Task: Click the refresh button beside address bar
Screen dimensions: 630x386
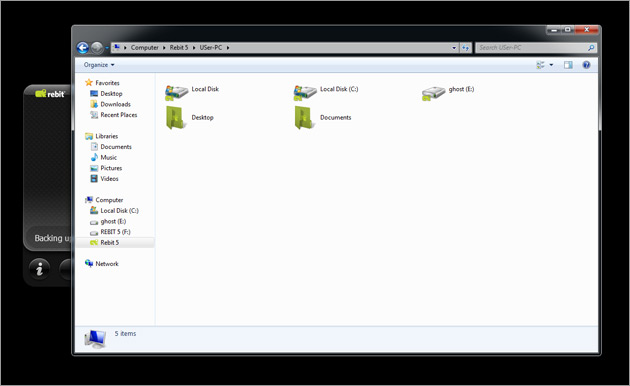Action: click(x=465, y=48)
